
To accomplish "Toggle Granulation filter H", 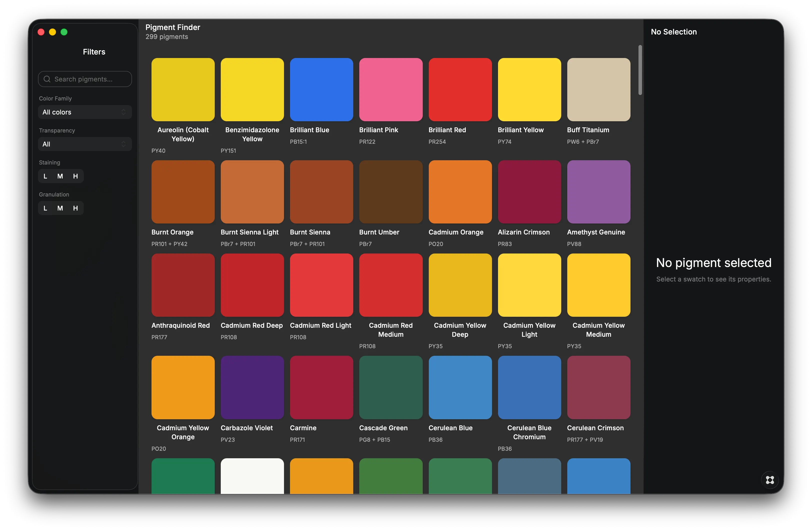I will tap(75, 208).
